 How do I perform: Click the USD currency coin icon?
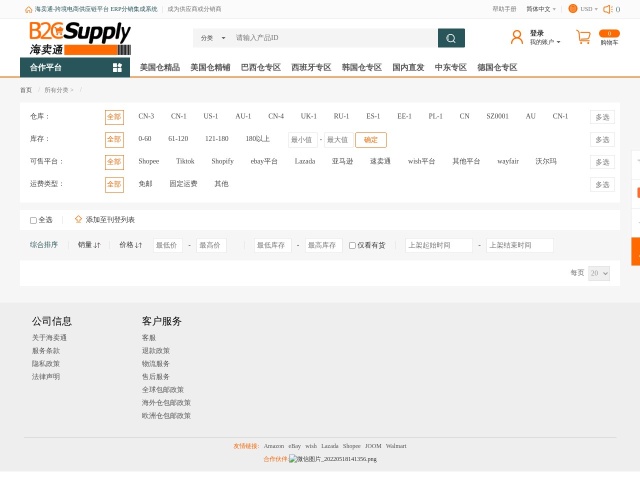(573, 9)
